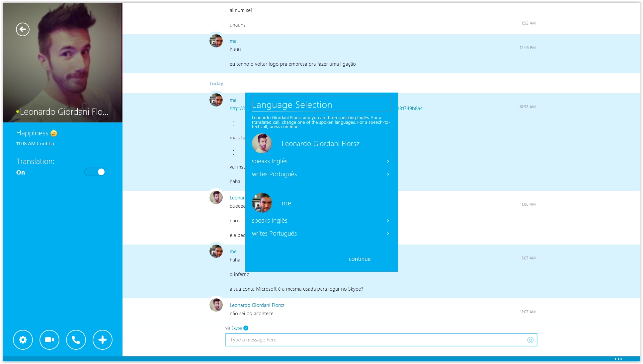Click the 'me' sender name above 'huuu'

click(233, 41)
